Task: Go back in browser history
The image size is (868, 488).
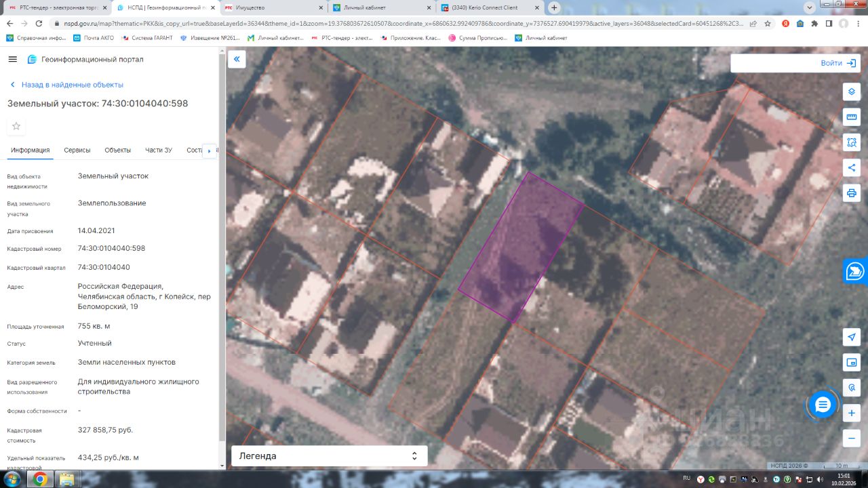Action: point(9,23)
